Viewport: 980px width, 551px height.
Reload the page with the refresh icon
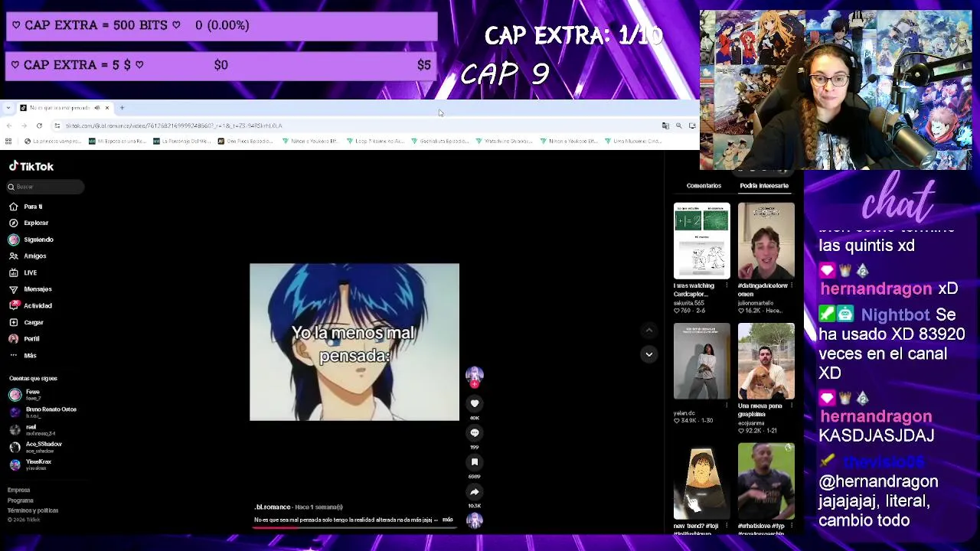pyautogui.click(x=39, y=126)
